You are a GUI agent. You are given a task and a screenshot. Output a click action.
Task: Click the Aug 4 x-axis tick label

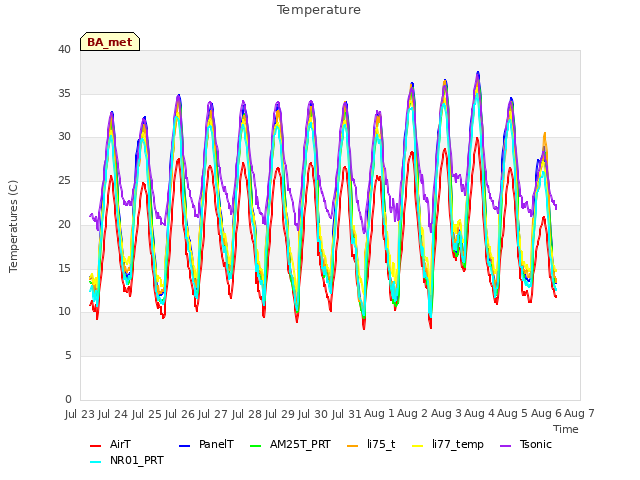pyautogui.click(x=480, y=414)
